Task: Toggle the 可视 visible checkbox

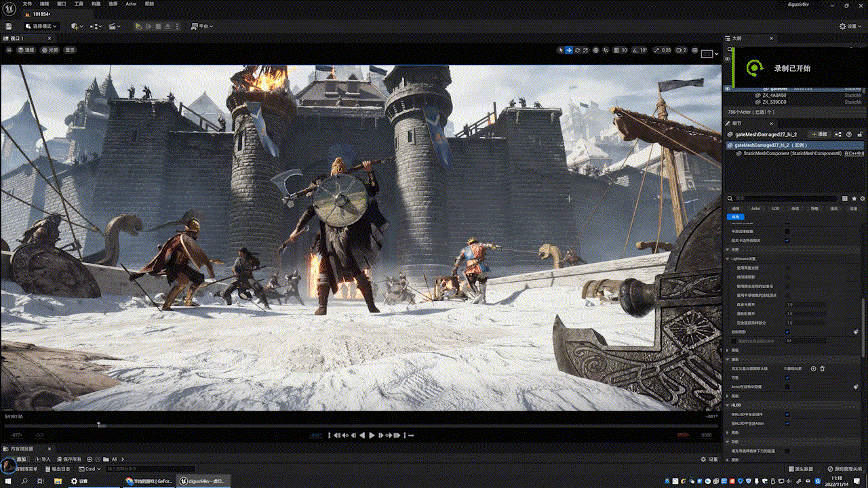Action: click(787, 378)
